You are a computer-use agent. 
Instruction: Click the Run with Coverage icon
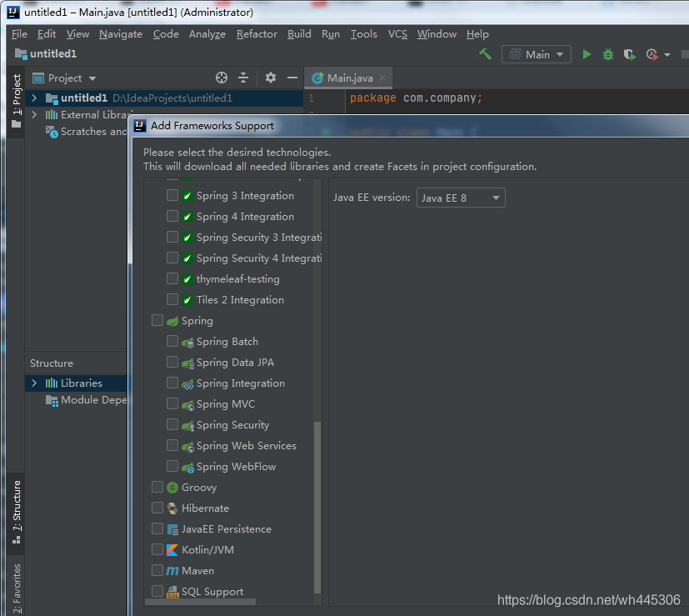pyautogui.click(x=630, y=54)
